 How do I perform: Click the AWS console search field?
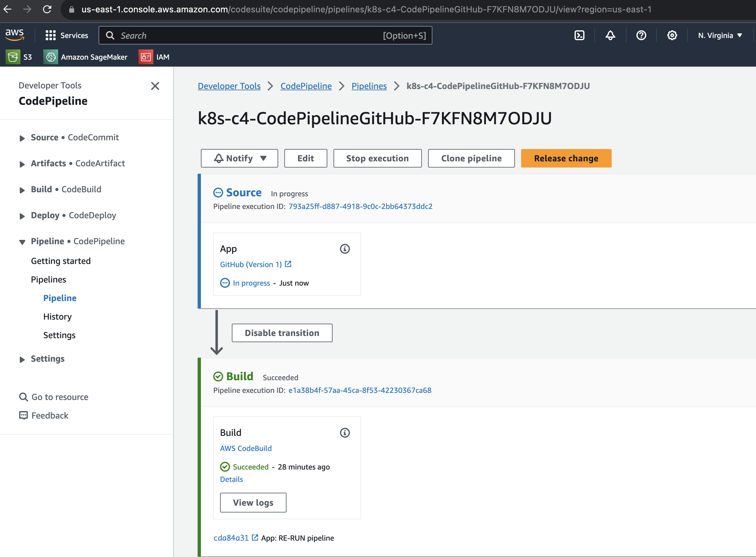(x=265, y=36)
